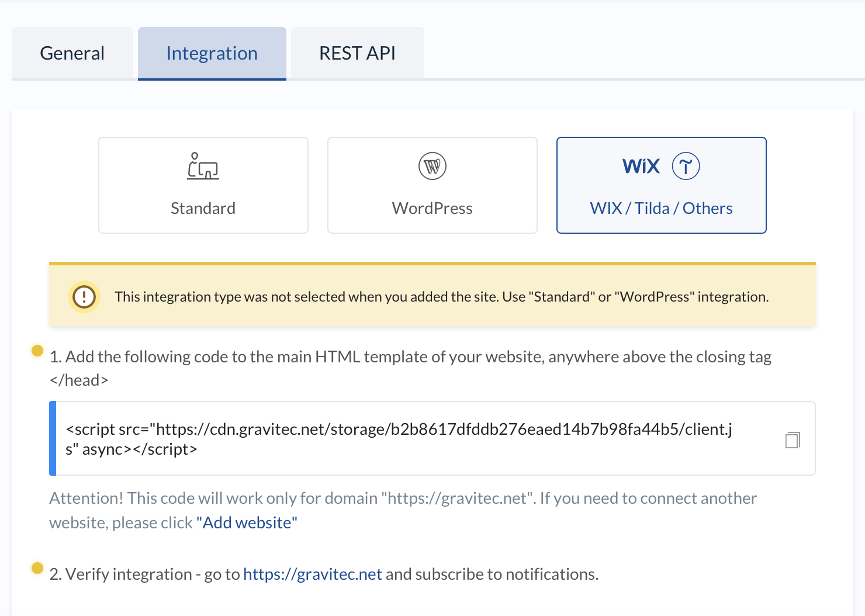Open the https://gravitec.net verification link
Image resolution: width=865 pixels, height=616 pixels.
click(x=313, y=574)
